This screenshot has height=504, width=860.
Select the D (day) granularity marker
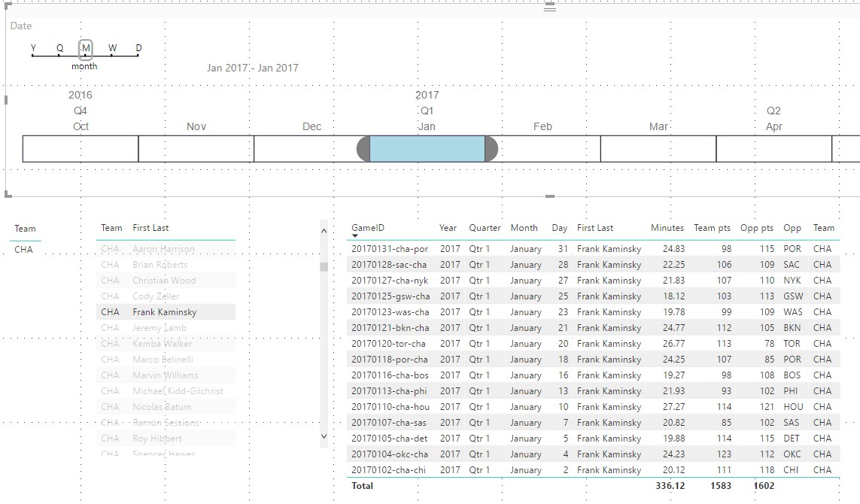point(138,48)
